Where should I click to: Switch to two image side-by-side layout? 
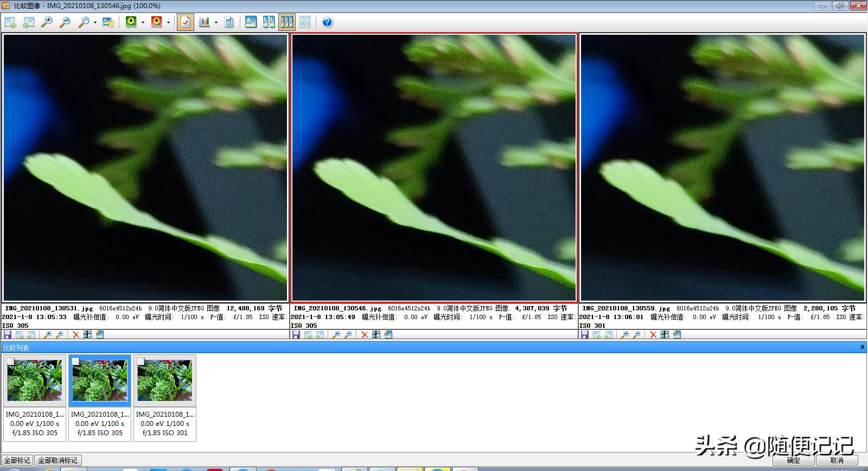click(x=269, y=22)
